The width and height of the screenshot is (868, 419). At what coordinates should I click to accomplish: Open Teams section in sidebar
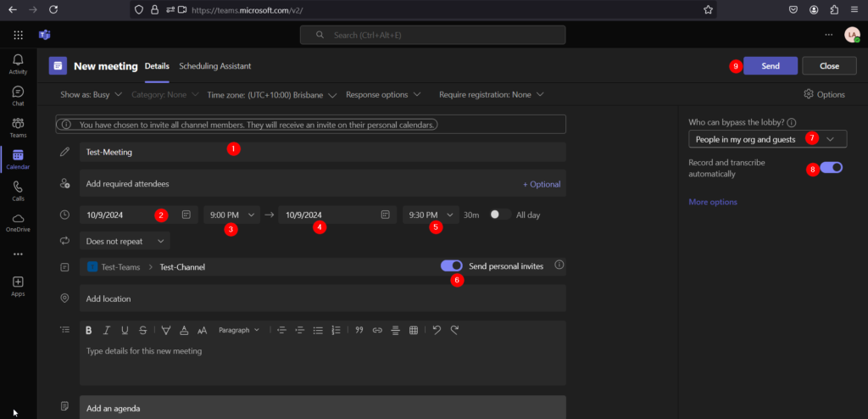18,127
